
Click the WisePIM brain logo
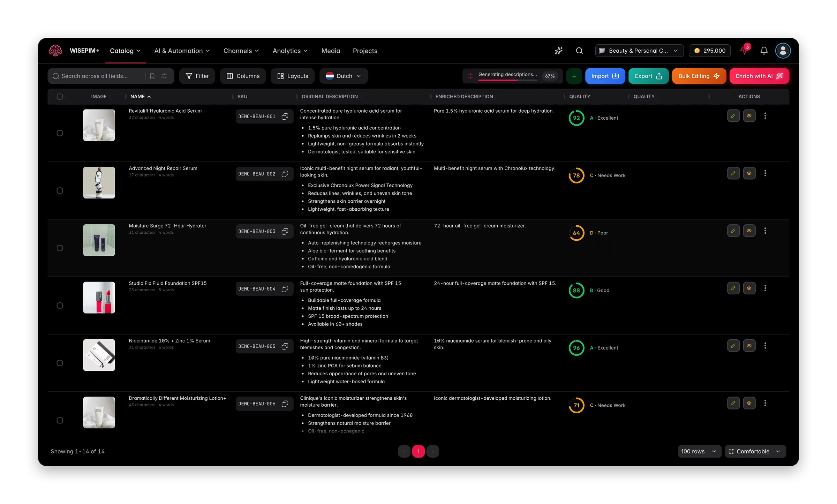coord(55,51)
